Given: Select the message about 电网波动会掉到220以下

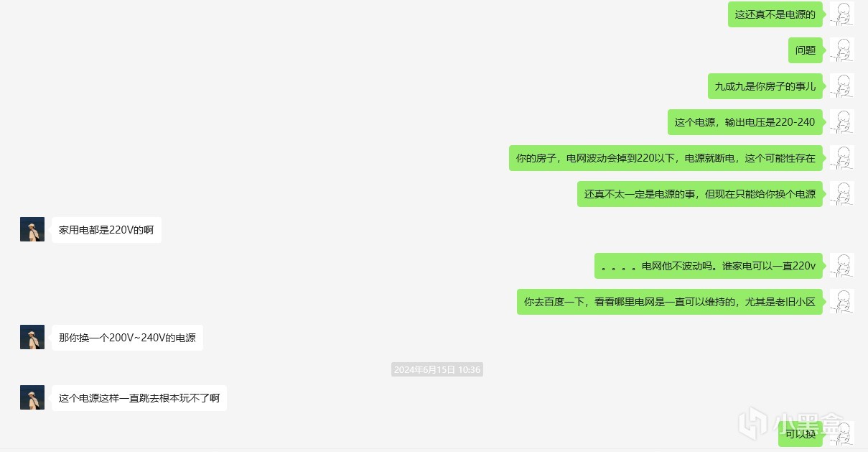Looking at the screenshot, I should point(666,158).
